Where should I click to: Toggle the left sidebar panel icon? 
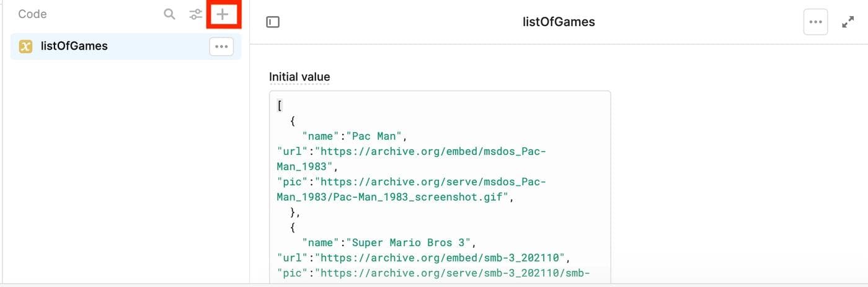point(273,22)
